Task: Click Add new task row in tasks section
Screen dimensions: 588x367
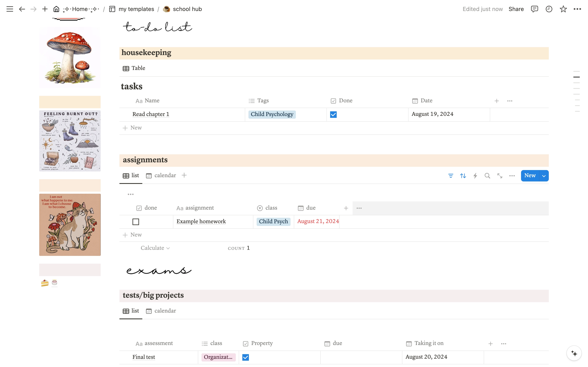Action: tap(132, 128)
